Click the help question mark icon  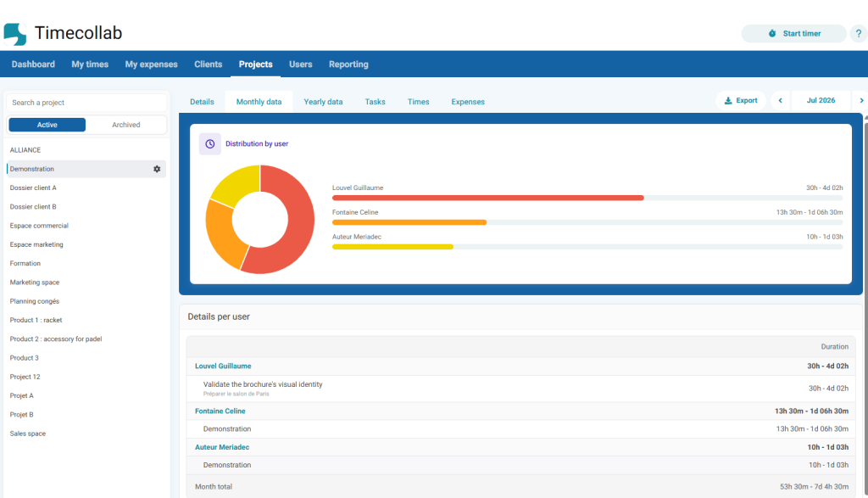(x=858, y=34)
